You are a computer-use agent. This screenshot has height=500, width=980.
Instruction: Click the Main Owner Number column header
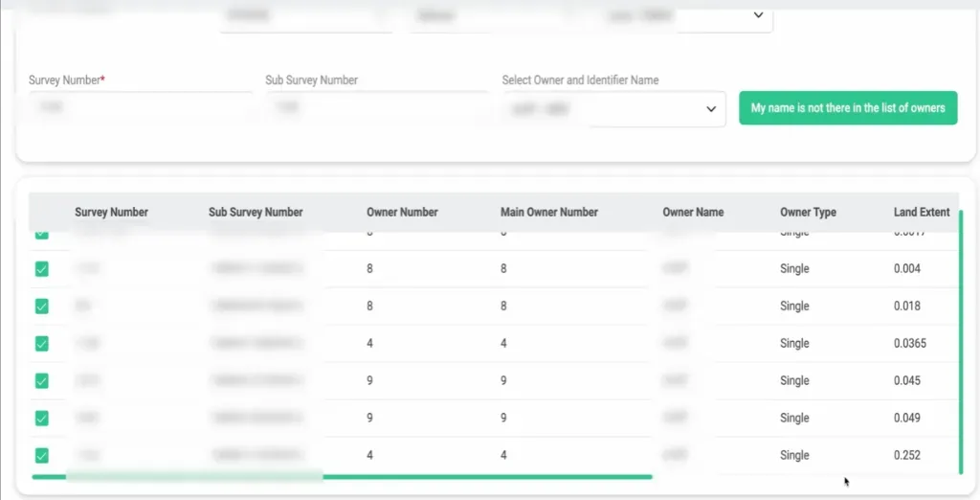(x=549, y=212)
